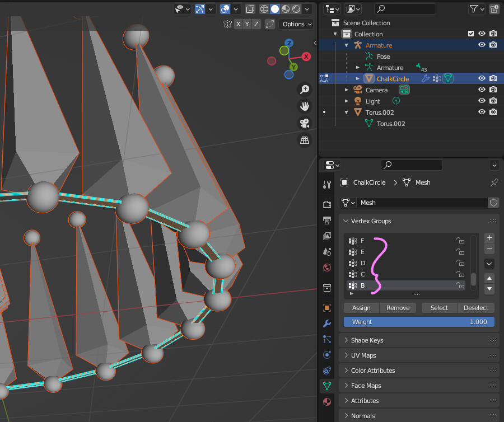Open the Physics Properties tab

coord(328,354)
